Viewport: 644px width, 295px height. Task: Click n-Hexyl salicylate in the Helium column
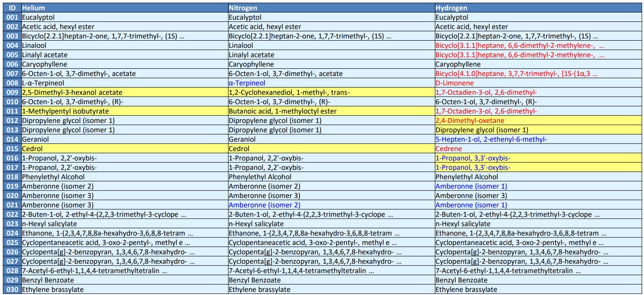(x=125, y=224)
